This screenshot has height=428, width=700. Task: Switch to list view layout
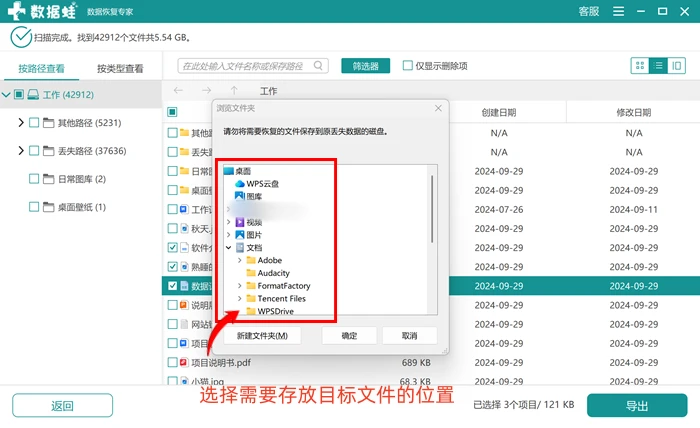pos(658,66)
